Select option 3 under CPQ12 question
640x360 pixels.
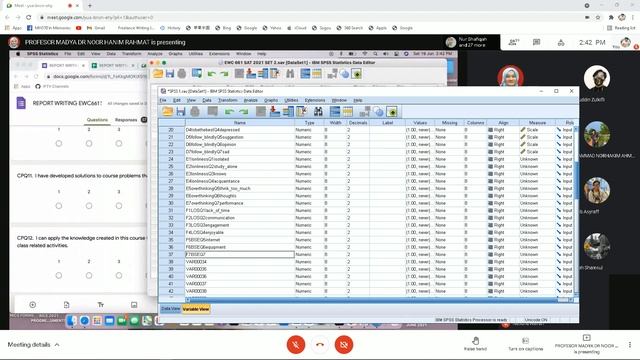pos(119,276)
